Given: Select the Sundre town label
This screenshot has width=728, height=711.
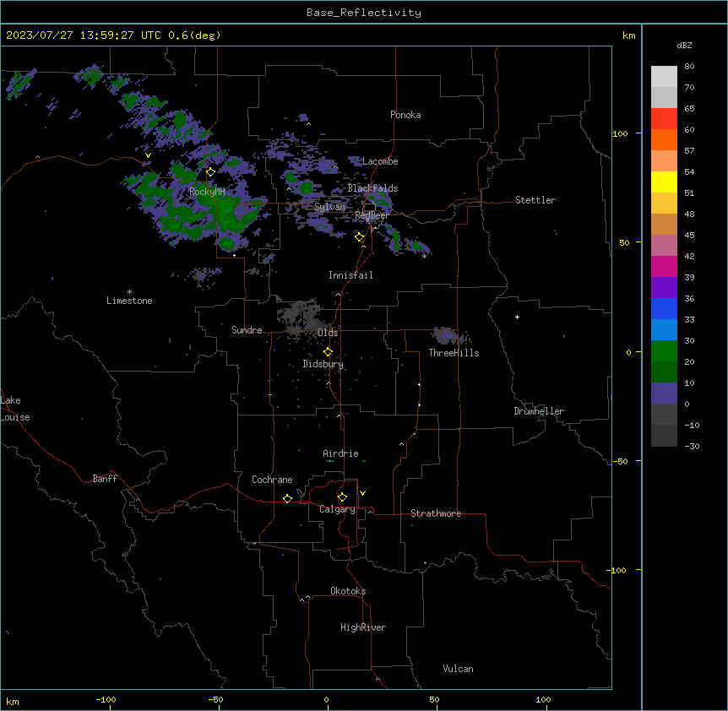Looking at the screenshot, I should pos(247,330).
